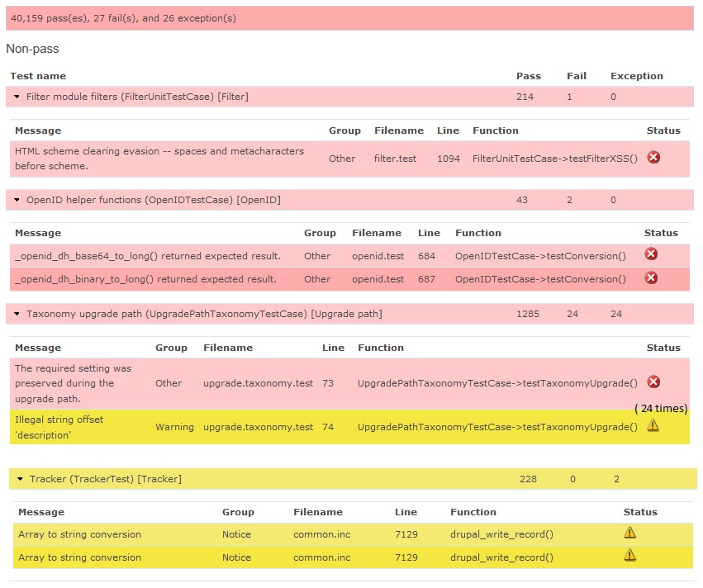Click Message header in Filter table
This screenshot has width=703, height=588.
(x=38, y=130)
